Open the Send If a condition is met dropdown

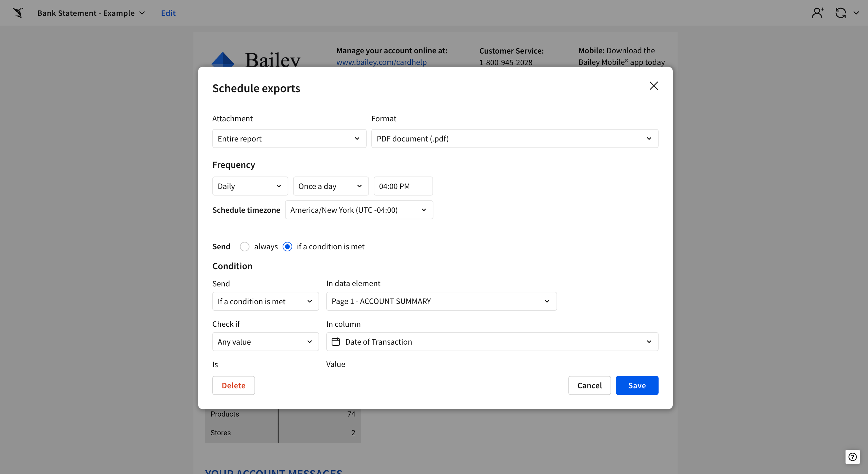pyautogui.click(x=266, y=301)
